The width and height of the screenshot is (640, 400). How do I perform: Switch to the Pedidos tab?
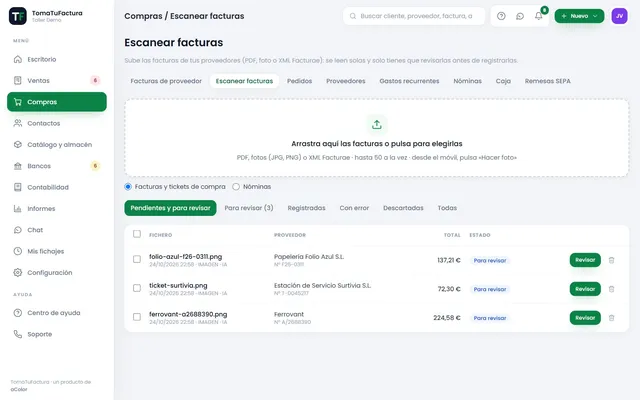(299, 81)
